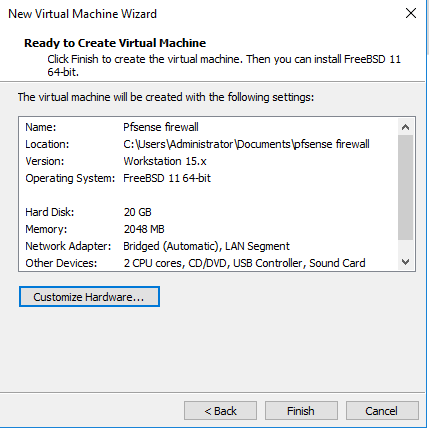This screenshot has width=429, height=428.
Task: Click the 'Version:' label
Action: pyautogui.click(x=45, y=161)
